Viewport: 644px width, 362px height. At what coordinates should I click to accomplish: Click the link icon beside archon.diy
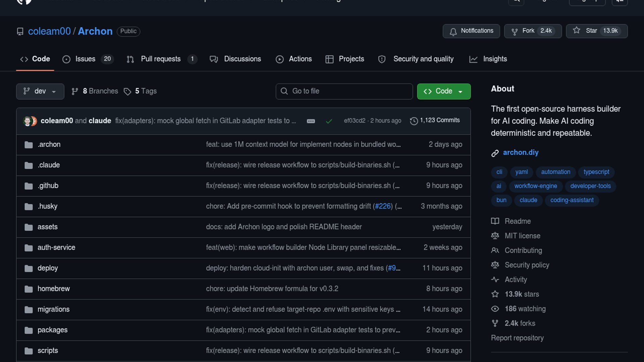495,153
